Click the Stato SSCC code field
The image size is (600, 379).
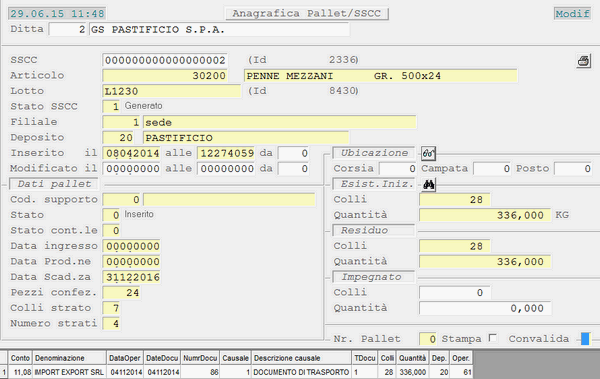(111, 106)
